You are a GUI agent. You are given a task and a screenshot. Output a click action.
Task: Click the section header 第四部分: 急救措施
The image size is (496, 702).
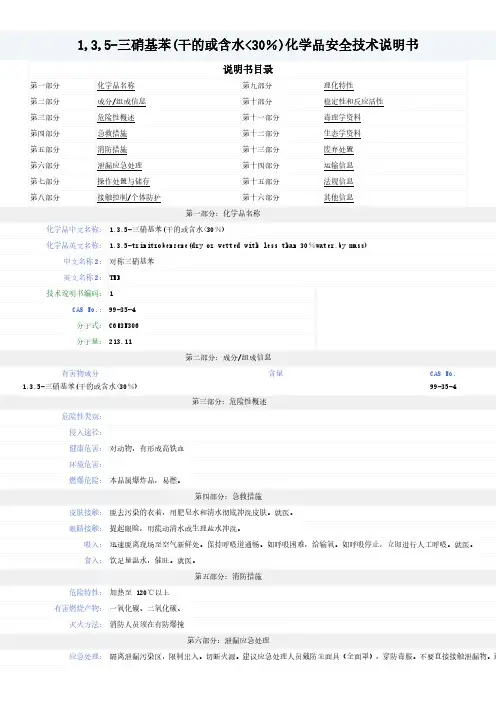click(228, 496)
